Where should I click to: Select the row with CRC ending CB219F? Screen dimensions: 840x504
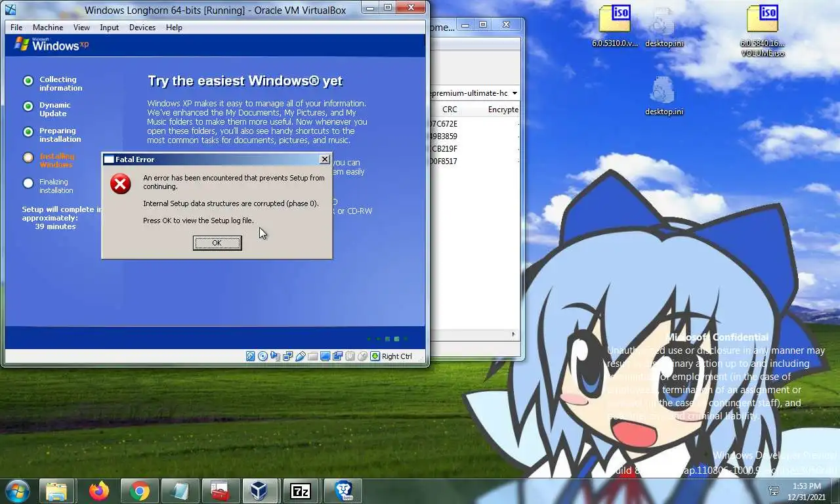pos(474,149)
